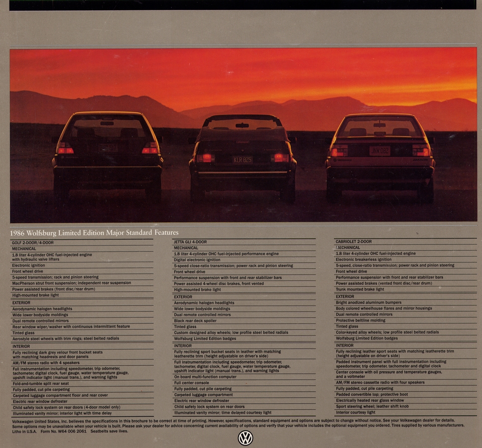Click the Jetta column's INTERIOR section label

tap(183, 346)
